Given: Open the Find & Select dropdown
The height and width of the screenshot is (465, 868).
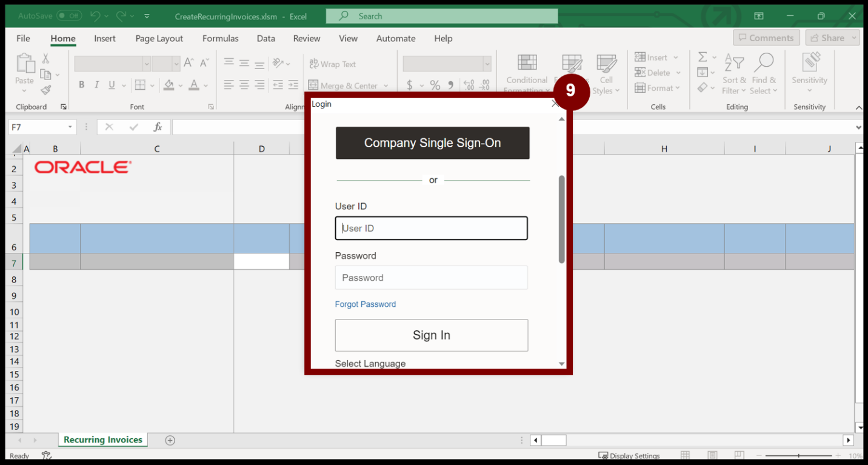Looking at the screenshot, I should [763, 73].
